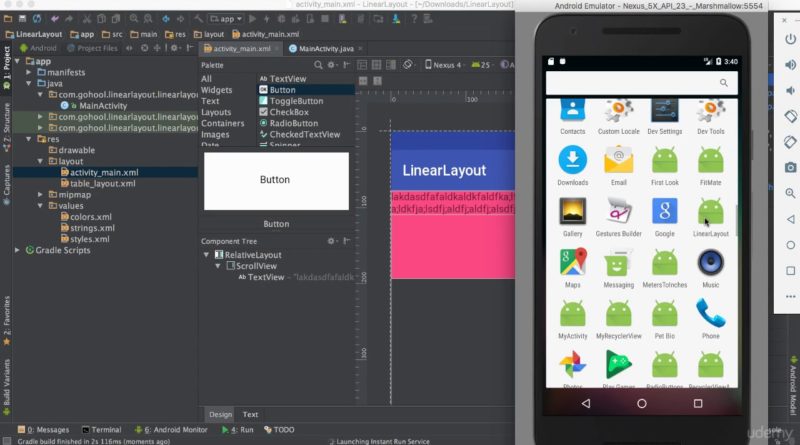Viewport: 800px width, 445px height.
Task: Click the Project Files view button
Action: (92, 48)
